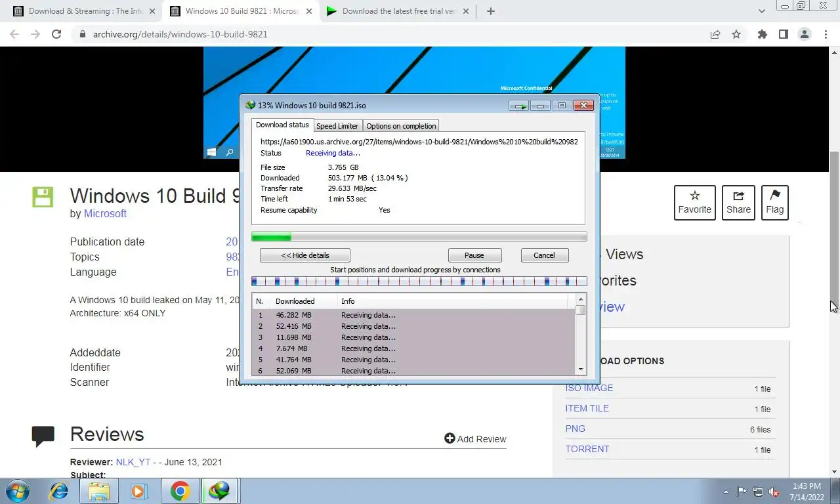Expand Chrome tab search dropdown
Screen dimensions: 840x504
(x=762, y=11)
